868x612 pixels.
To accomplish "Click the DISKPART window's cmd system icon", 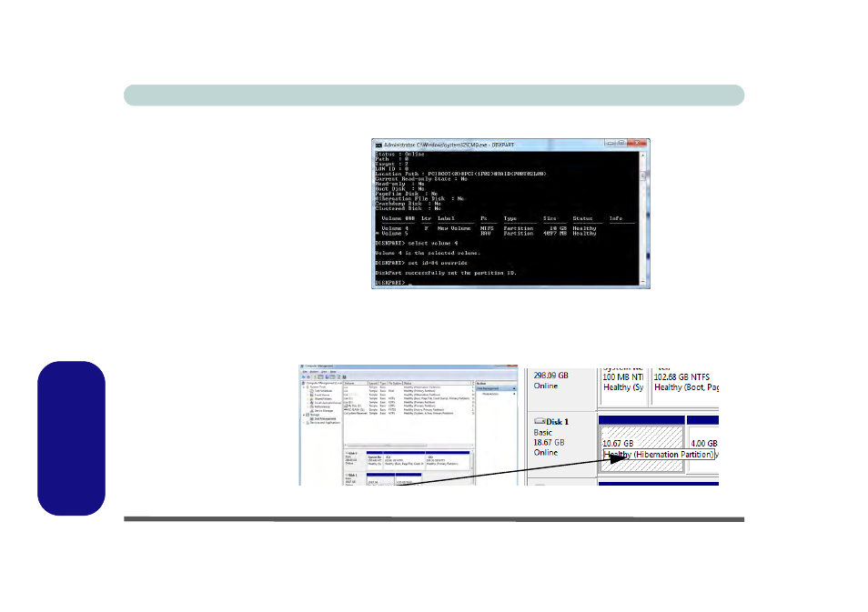I will pyautogui.click(x=378, y=145).
